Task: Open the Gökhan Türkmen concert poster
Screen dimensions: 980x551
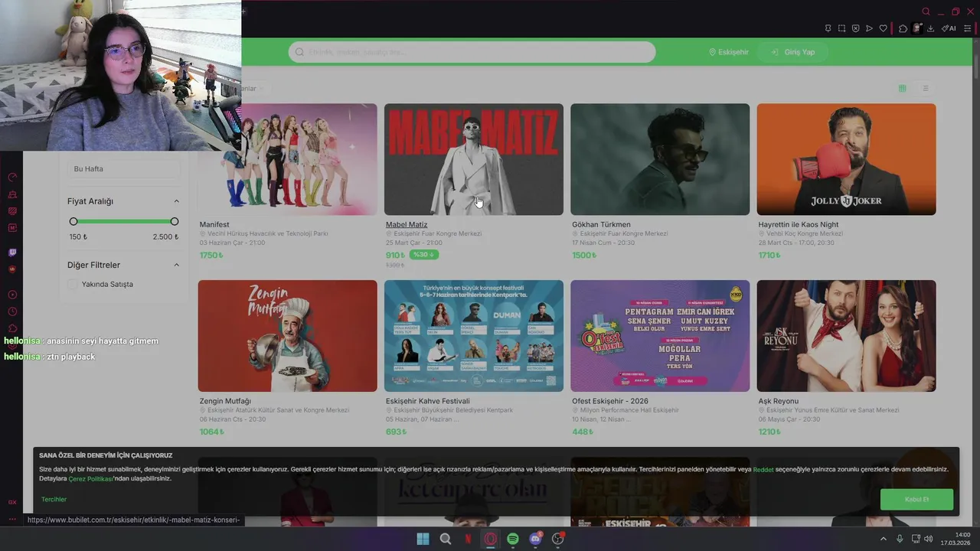Action: click(660, 159)
